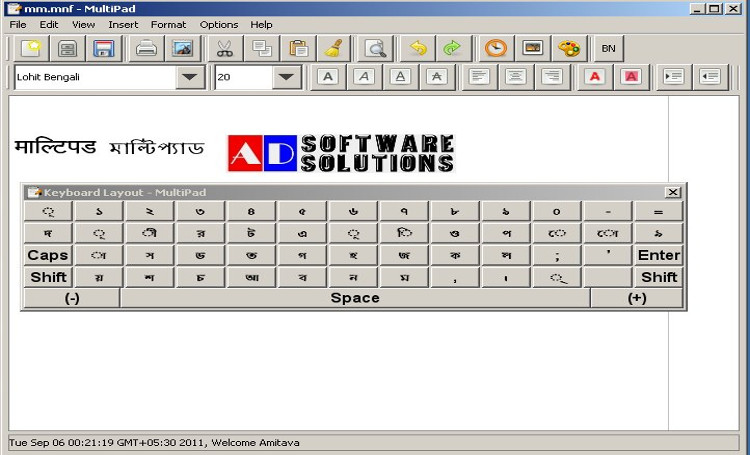750x455 pixels.
Task: Open the Insert menu
Action: coord(123,24)
